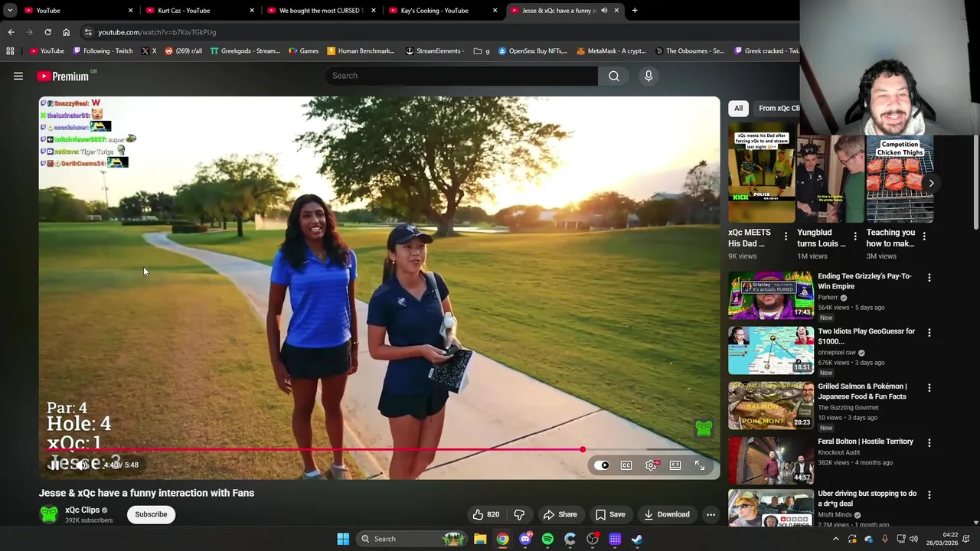Viewport: 980px width, 551px height.
Task: Click the YouTube Premium logo
Action: click(64, 76)
